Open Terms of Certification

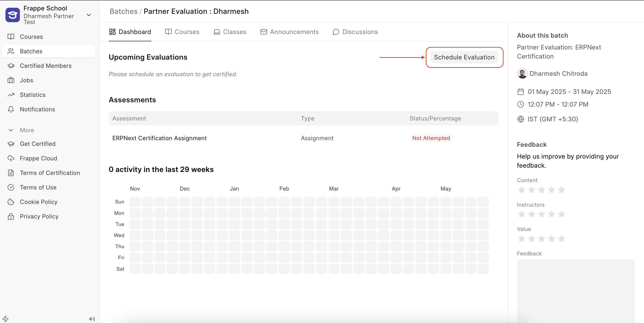[x=49, y=173]
